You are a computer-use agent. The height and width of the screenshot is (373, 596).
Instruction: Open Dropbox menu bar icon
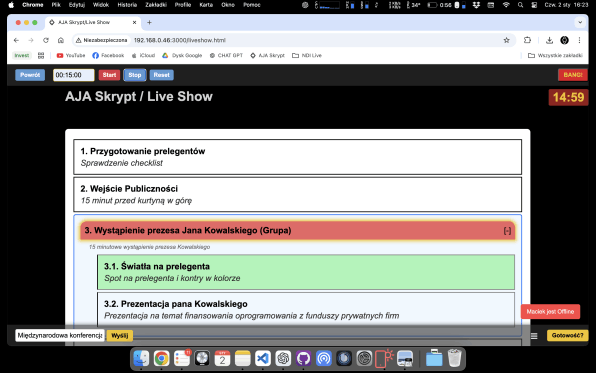pyautogui.click(x=476, y=5)
